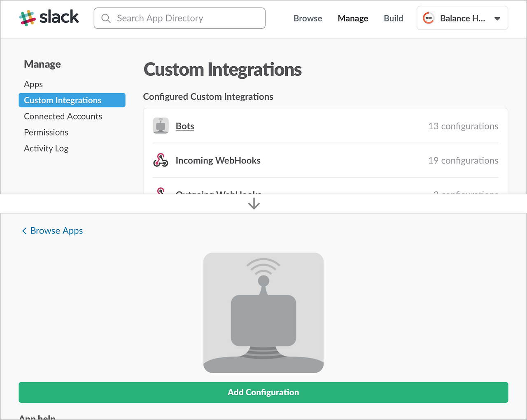Open Permissions in the sidebar
Viewport: 527px width, 420px height.
(46, 132)
